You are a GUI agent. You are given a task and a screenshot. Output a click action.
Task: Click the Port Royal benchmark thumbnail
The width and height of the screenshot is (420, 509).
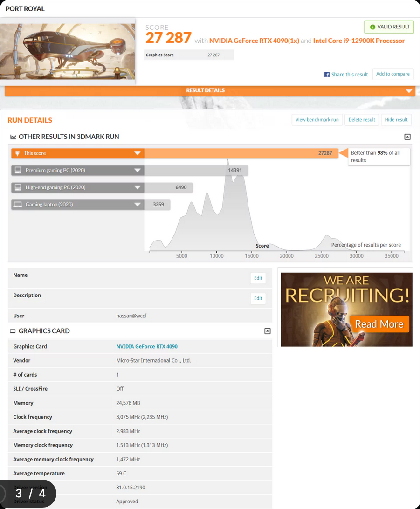click(68, 51)
